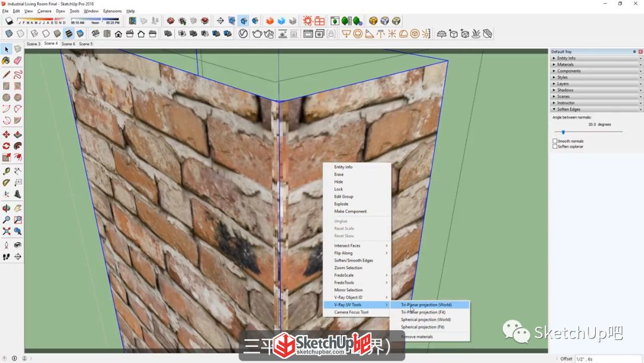The width and height of the screenshot is (644, 363).
Task: Select X-ray face style icon
Action: 8,33
